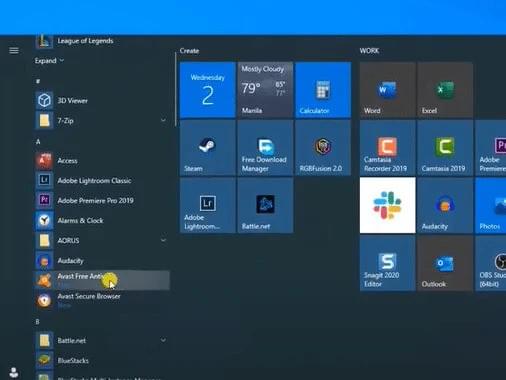The width and height of the screenshot is (506, 380).
Task: Click the A section letter header
Action: pyautogui.click(x=38, y=142)
